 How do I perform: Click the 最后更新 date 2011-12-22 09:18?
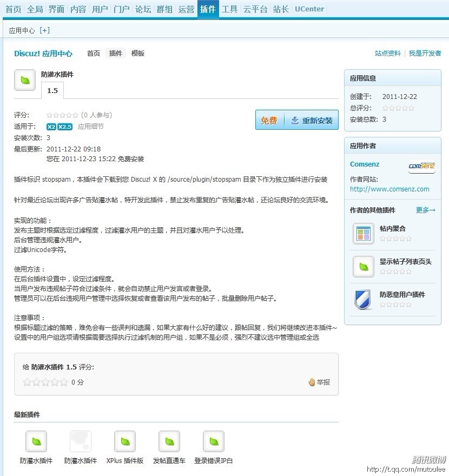[74, 149]
